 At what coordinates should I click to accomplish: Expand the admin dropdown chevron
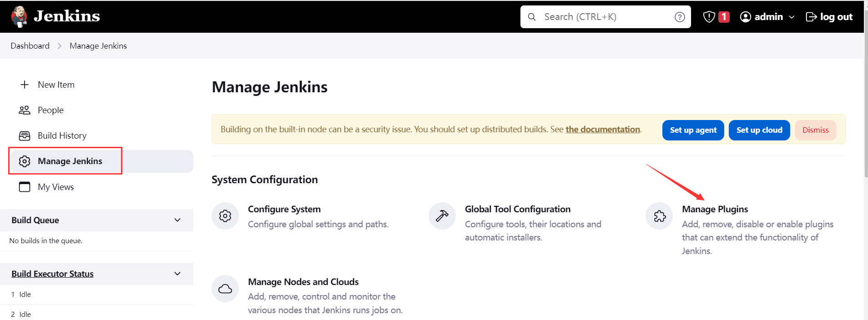pos(792,17)
